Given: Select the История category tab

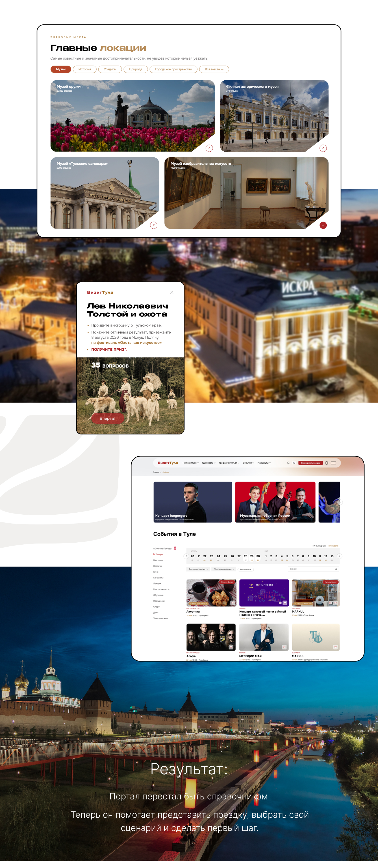Looking at the screenshot, I should pyautogui.click(x=85, y=69).
